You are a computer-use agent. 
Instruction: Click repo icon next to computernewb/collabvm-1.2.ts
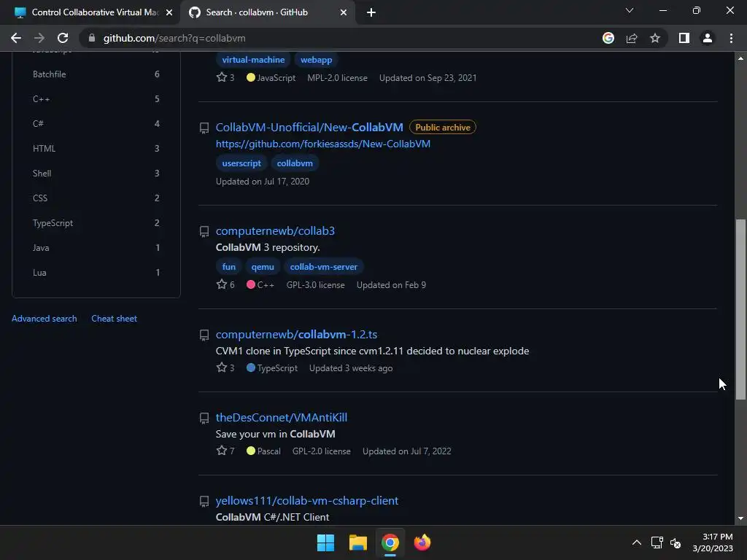204,335
